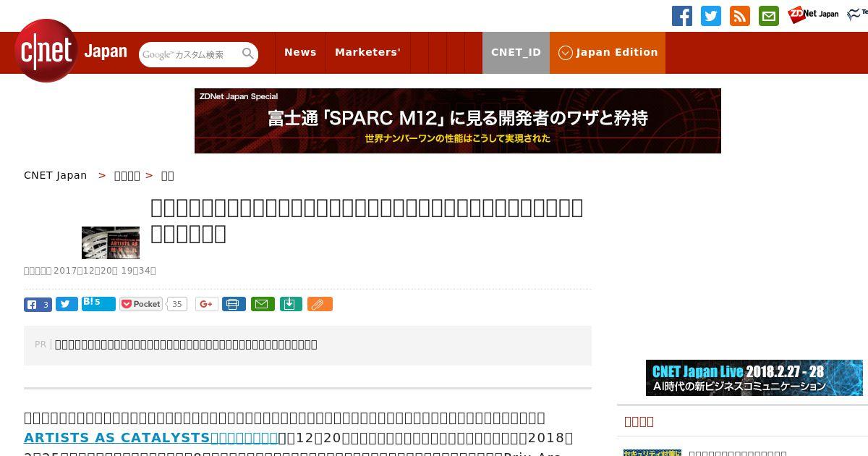
Task: Expand the Japan Edition dropdown
Action: (x=608, y=52)
